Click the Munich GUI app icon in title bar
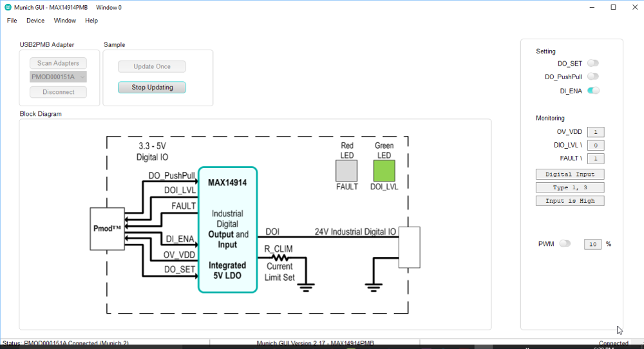644x349 pixels. 8,7
